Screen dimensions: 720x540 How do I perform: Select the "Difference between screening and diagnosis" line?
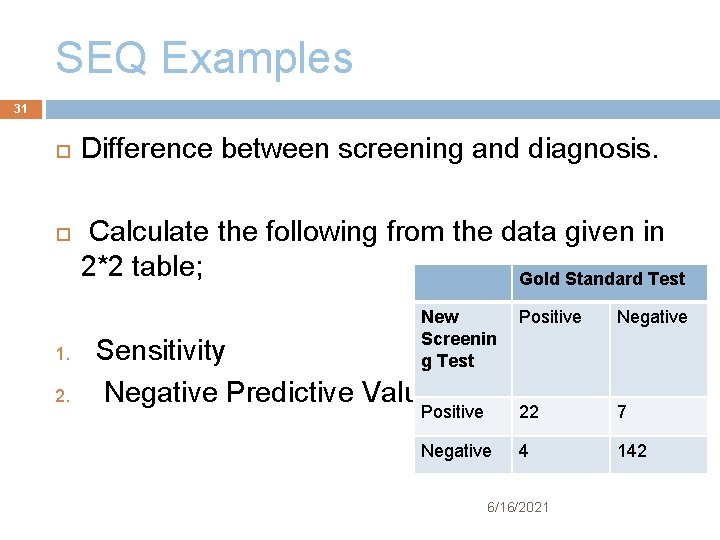point(370,149)
